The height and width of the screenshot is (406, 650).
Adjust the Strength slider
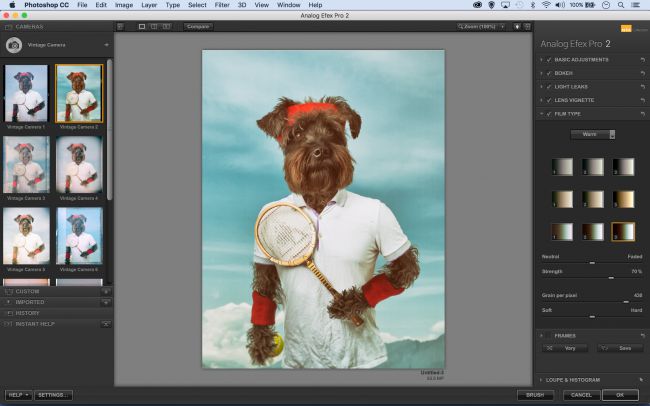coord(611,278)
